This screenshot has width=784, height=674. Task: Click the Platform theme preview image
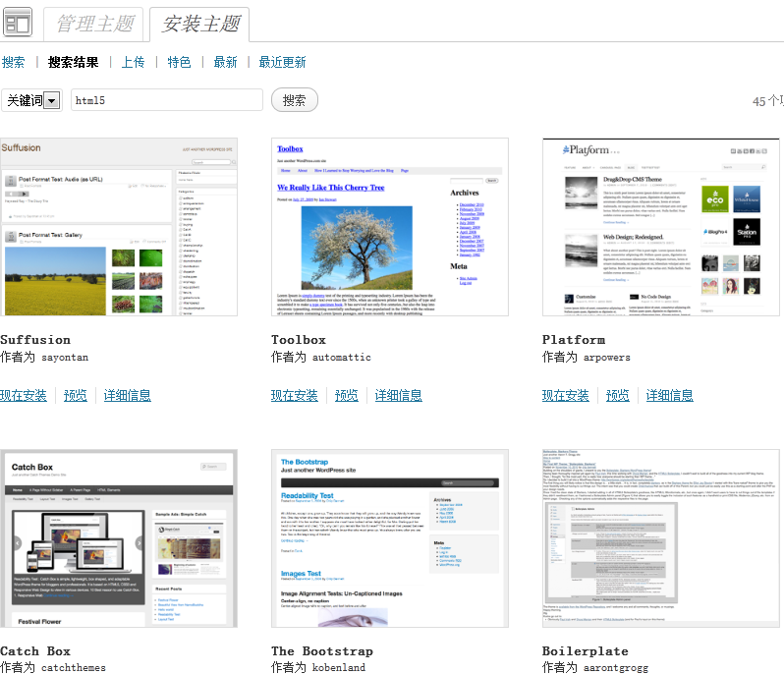click(660, 227)
